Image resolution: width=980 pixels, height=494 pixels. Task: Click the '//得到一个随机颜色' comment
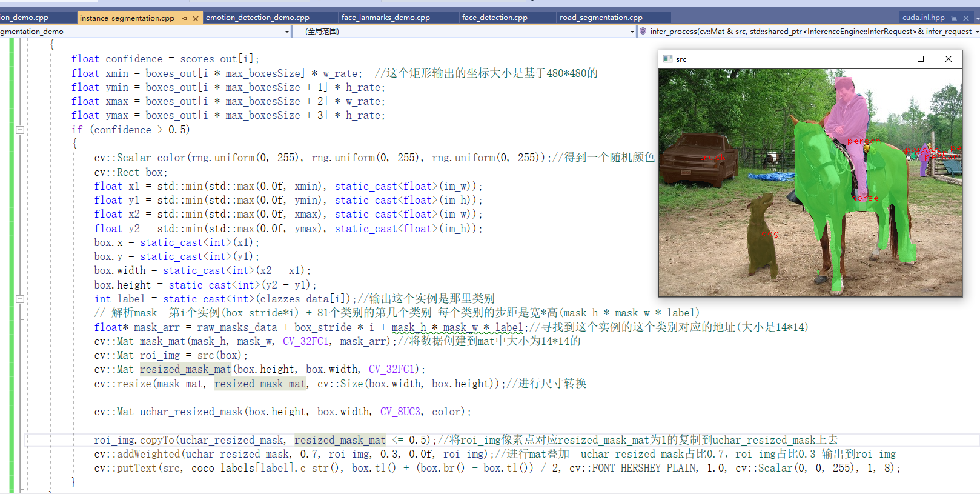click(603, 158)
